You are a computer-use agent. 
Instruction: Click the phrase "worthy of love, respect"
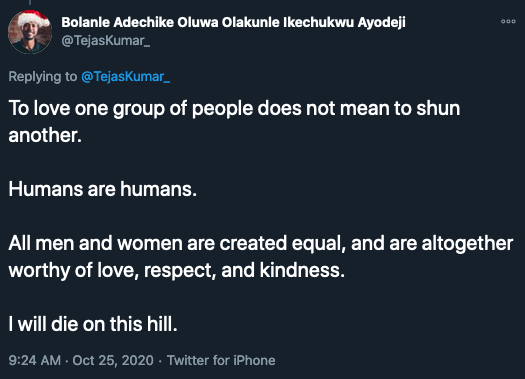tap(112, 271)
